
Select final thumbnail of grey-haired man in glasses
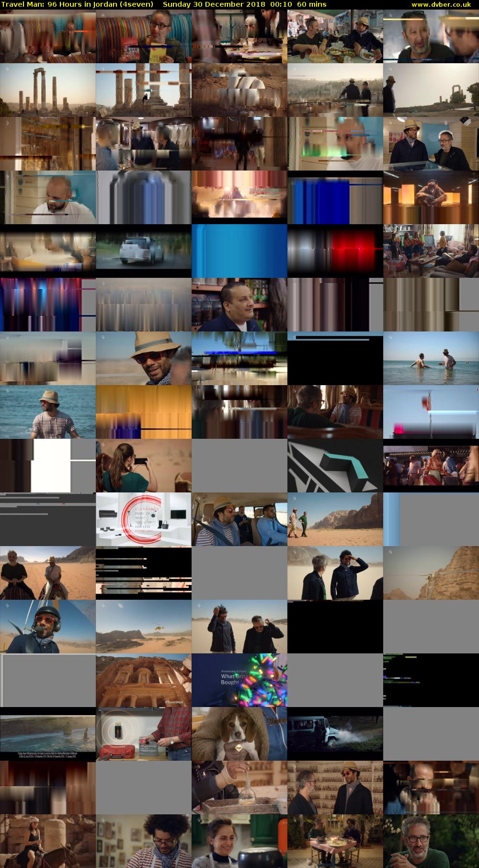coord(431,841)
